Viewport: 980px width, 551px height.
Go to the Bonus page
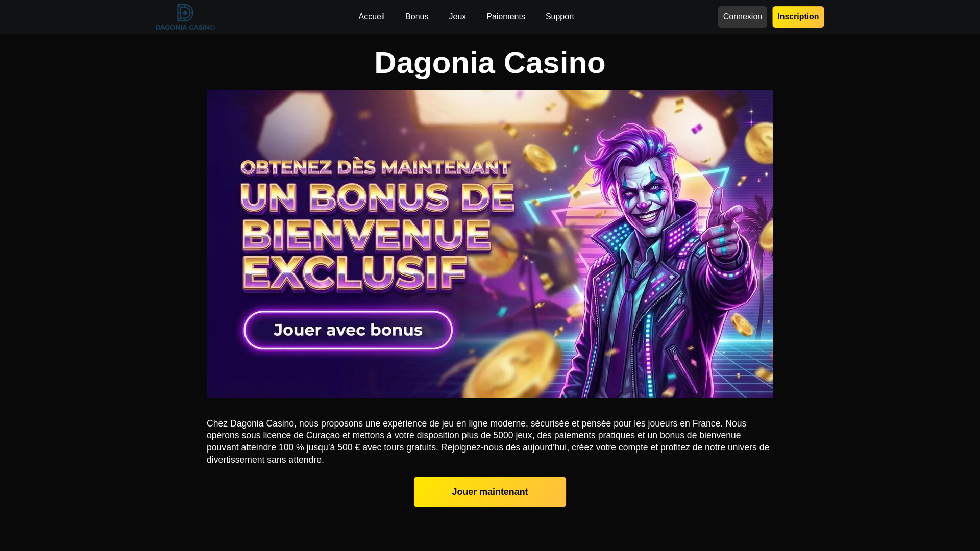click(416, 17)
